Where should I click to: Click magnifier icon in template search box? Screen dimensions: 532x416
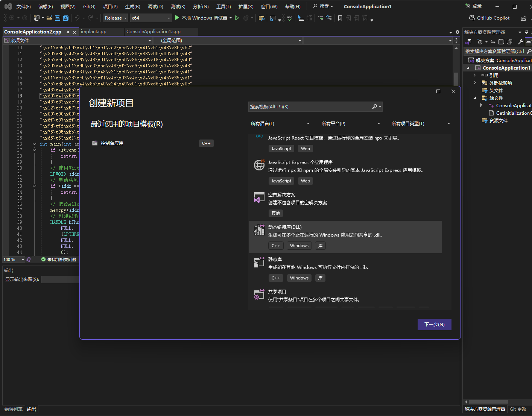375,107
